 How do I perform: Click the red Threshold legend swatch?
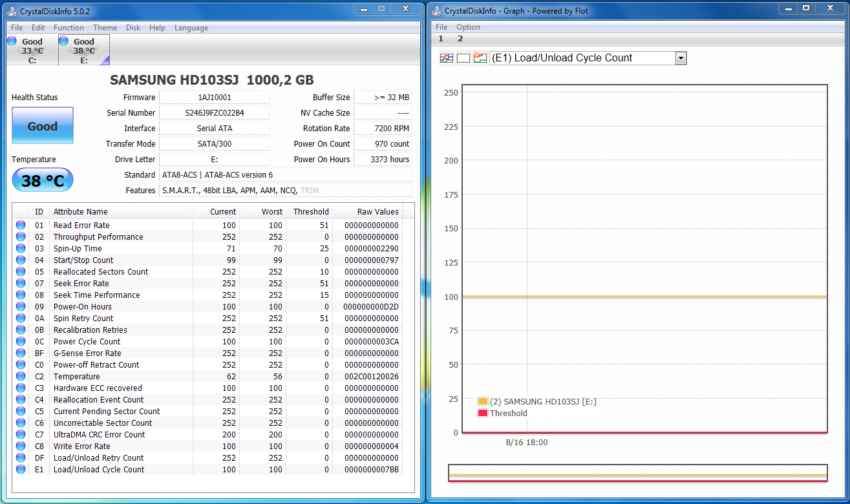tap(482, 413)
